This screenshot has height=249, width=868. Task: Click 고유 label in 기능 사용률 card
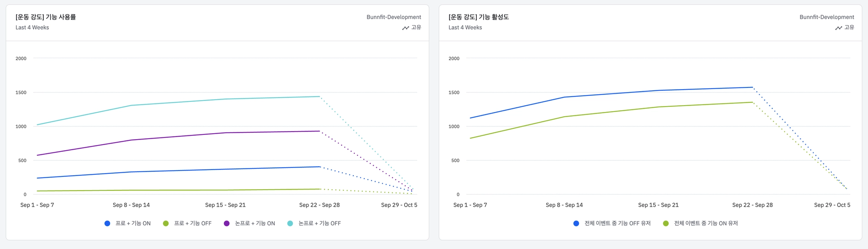pyautogui.click(x=416, y=28)
